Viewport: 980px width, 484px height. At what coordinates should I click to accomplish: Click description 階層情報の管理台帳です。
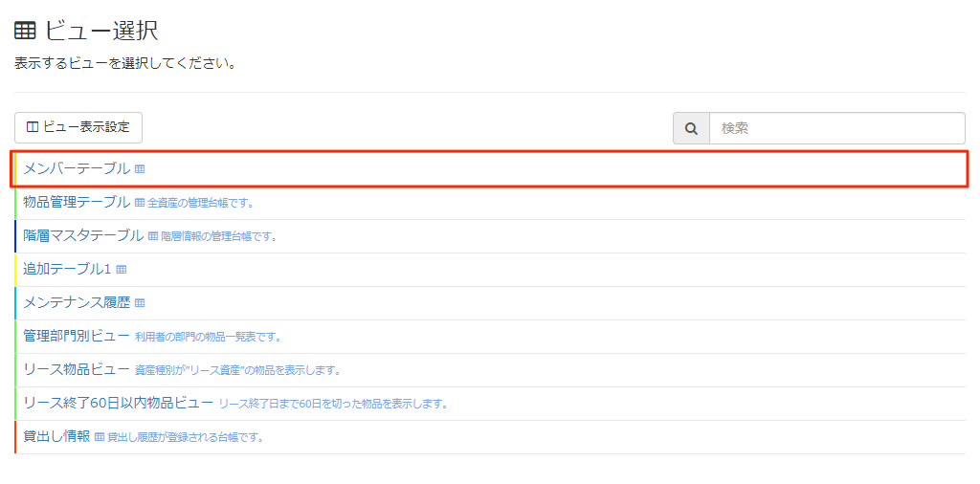(219, 236)
